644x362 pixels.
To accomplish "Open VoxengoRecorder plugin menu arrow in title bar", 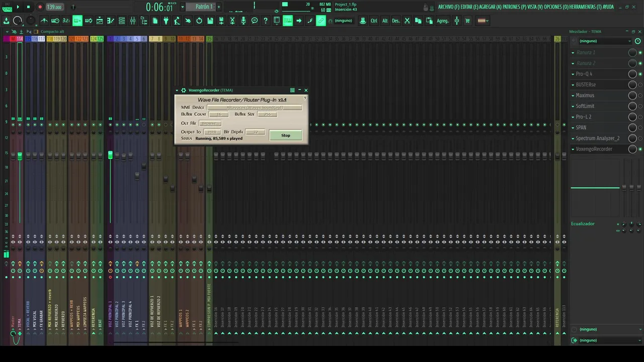I will click(177, 90).
